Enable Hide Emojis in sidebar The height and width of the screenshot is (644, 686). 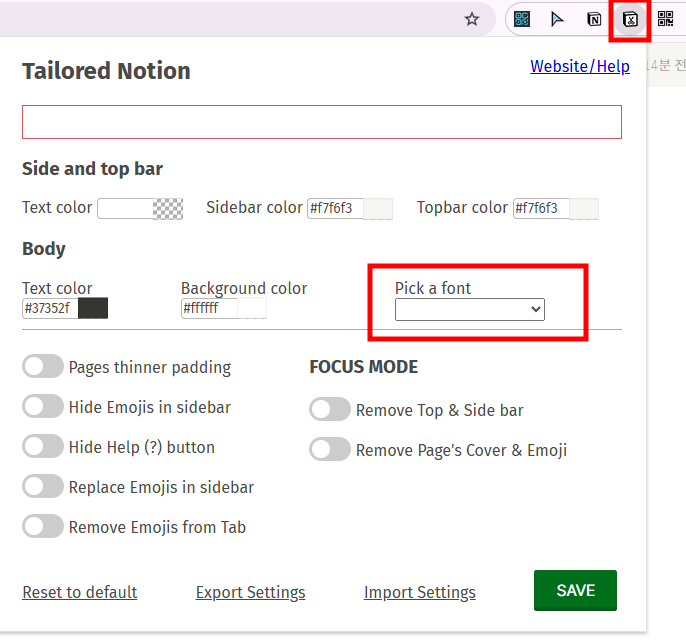[43, 406]
